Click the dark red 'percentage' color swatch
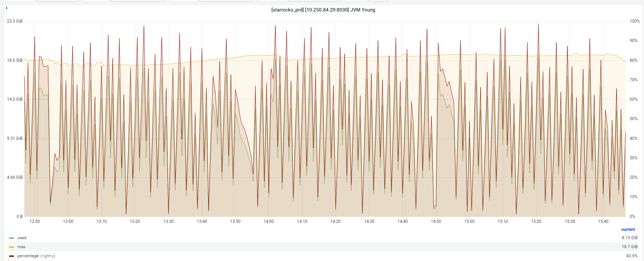Screen dimensions: 644x261 click(x=11, y=256)
